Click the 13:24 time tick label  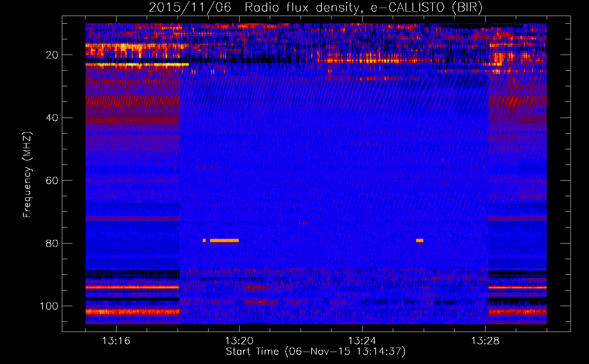362,341
